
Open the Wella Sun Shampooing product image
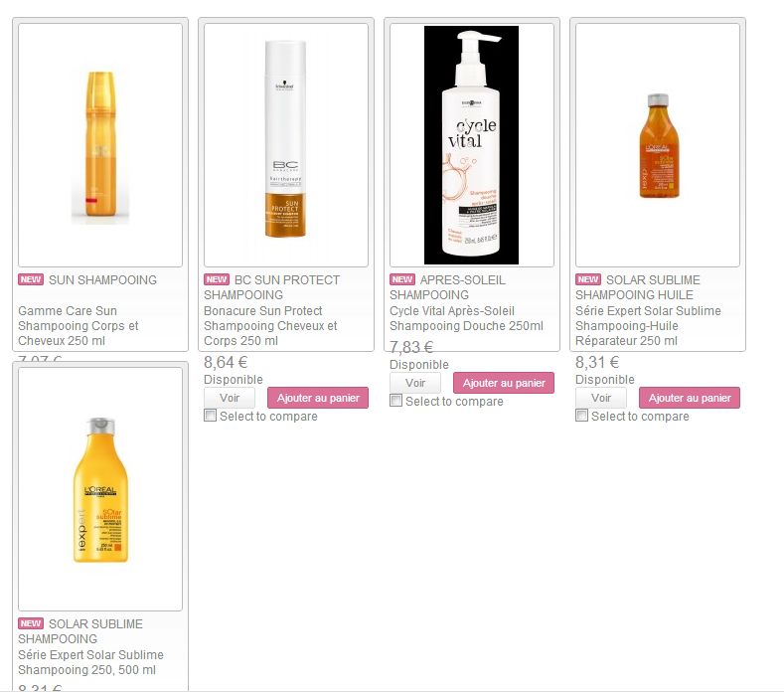(100, 145)
